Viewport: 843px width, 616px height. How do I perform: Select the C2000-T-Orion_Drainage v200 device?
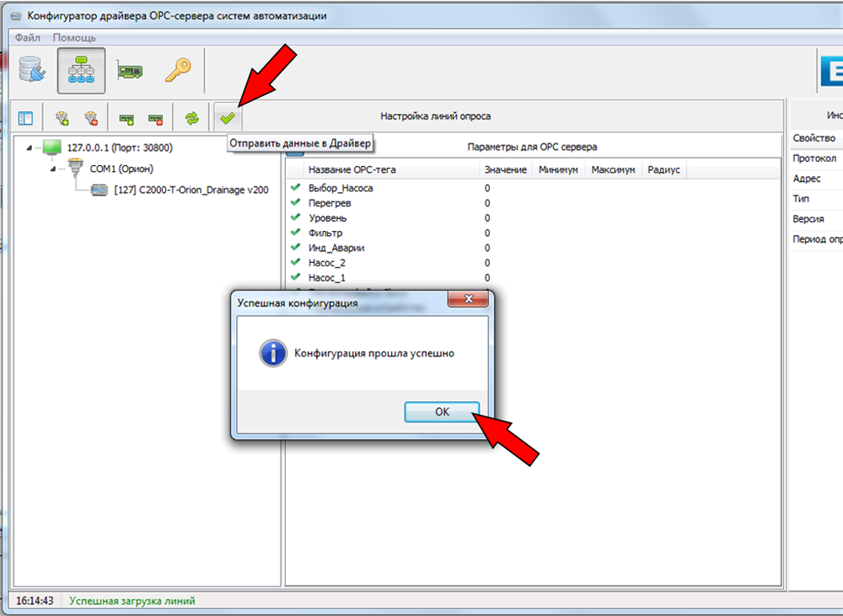pyautogui.click(x=191, y=190)
